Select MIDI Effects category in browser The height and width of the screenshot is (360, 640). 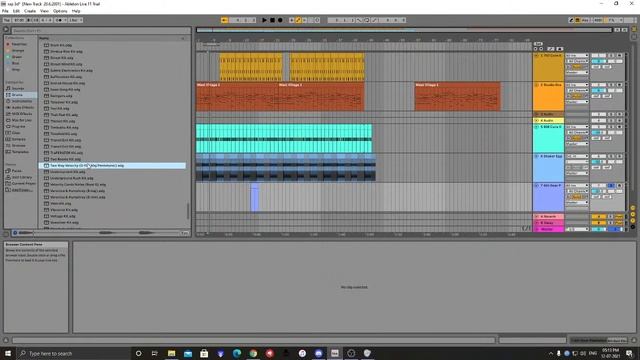tap(22, 113)
